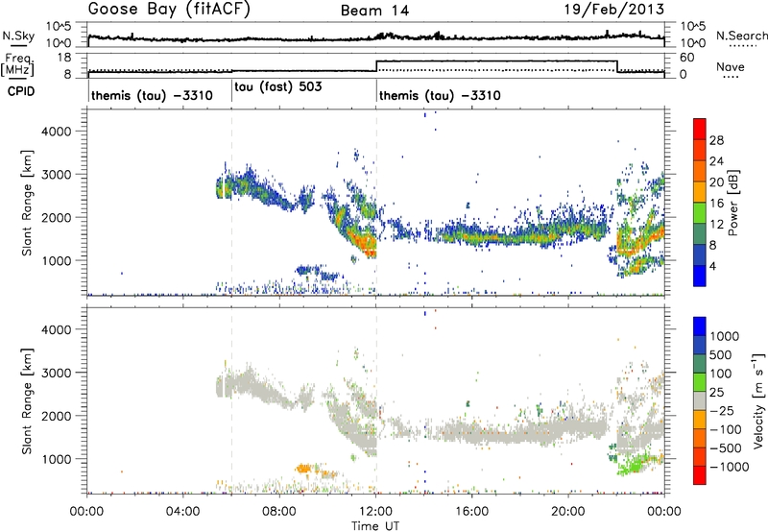Click the "28" label on the power colorbar
Image resolution: width=768 pixels, height=532 pixels.
(716, 140)
